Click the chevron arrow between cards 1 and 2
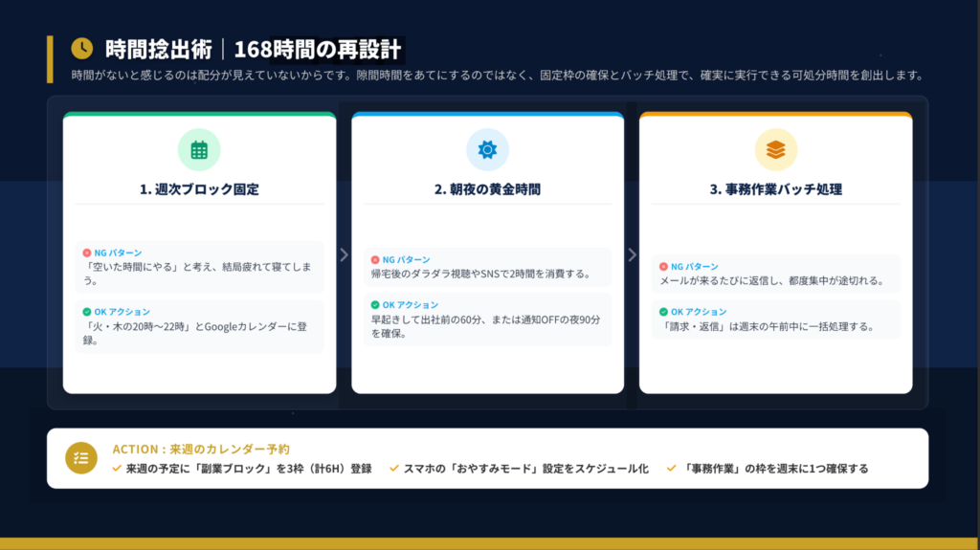980x550 pixels. tap(344, 254)
